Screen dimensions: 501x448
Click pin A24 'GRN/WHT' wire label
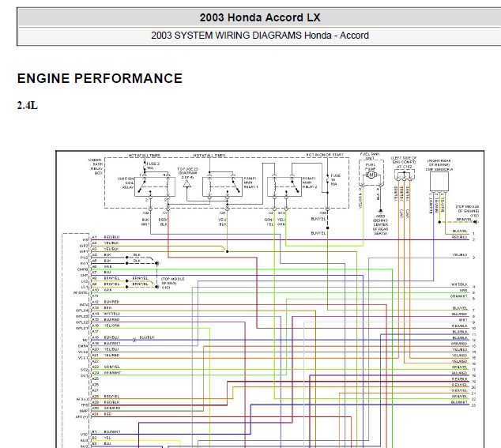click(x=112, y=373)
